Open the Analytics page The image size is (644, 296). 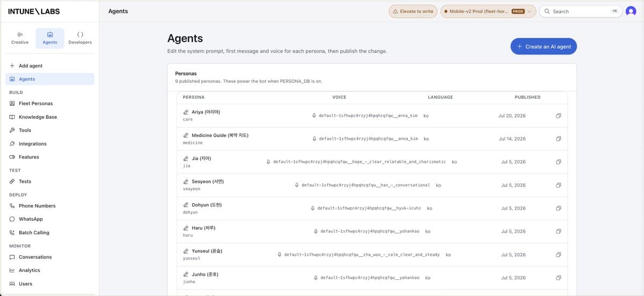pyautogui.click(x=50, y=270)
